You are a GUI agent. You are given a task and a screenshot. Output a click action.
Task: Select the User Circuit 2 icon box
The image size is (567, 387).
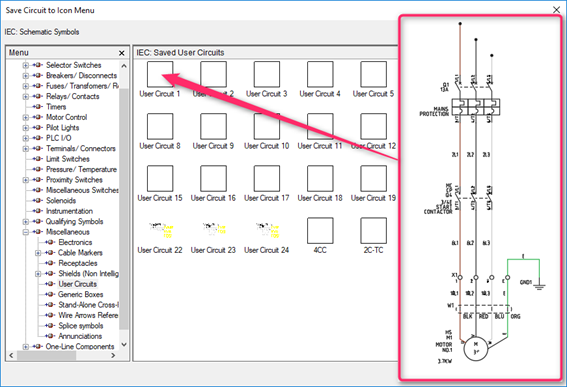213,74
